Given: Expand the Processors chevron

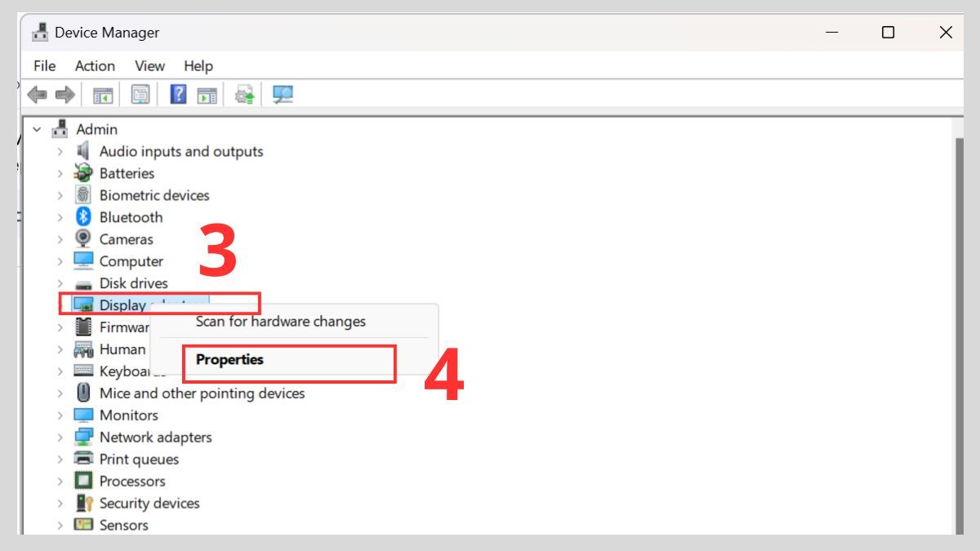Looking at the screenshot, I should pyautogui.click(x=60, y=482).
